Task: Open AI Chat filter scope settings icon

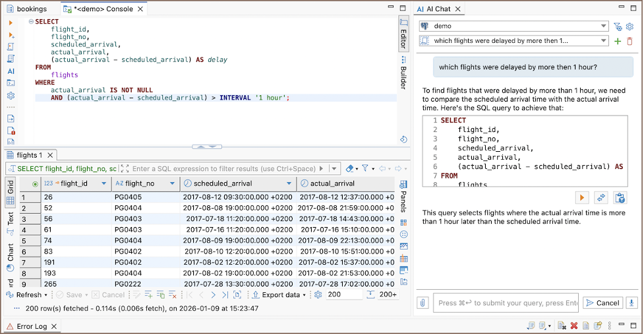Action: (x=617, y=26)
